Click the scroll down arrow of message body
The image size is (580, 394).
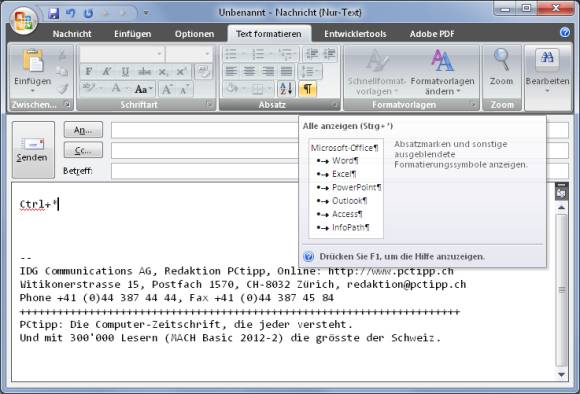tap(562, 375)
